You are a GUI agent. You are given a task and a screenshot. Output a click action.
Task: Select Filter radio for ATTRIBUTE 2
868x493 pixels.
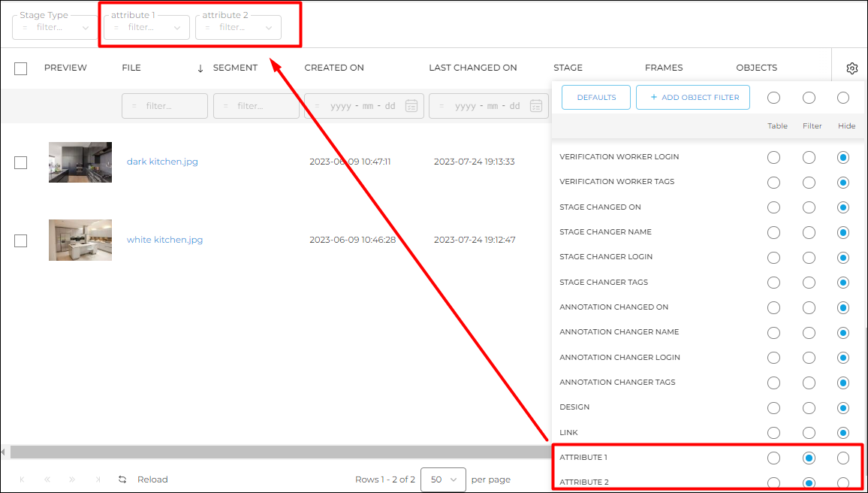809,482
